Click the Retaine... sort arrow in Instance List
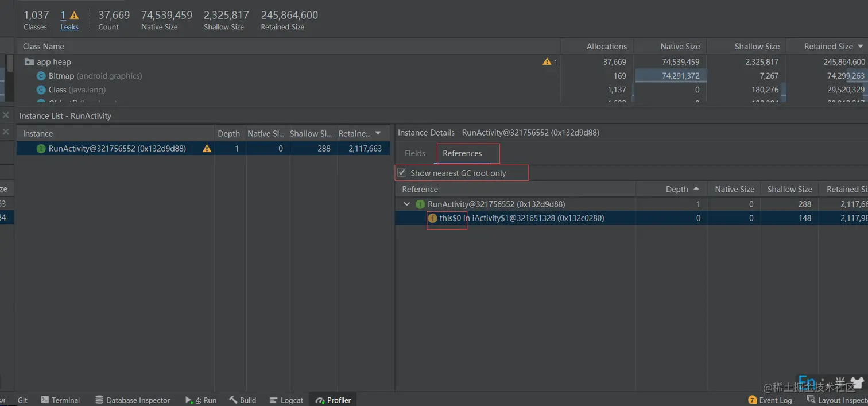The width and height of the screenshot is (868, 406). tap(378, 133)
